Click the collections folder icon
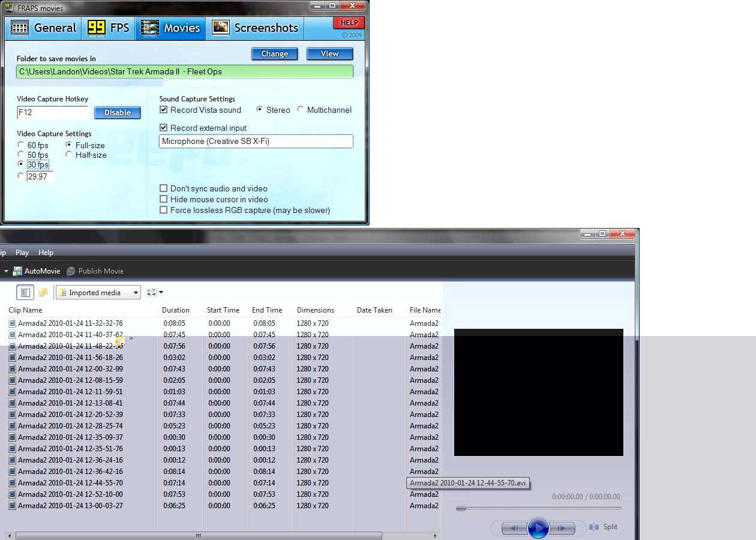756x540 pixels. pyautogui.click(x=43, y=292)
